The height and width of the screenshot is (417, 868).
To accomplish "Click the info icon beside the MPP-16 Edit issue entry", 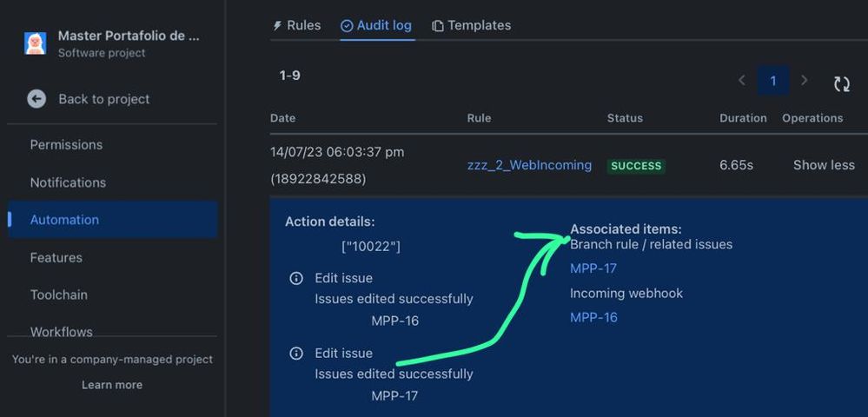I will tap(296, 278).
